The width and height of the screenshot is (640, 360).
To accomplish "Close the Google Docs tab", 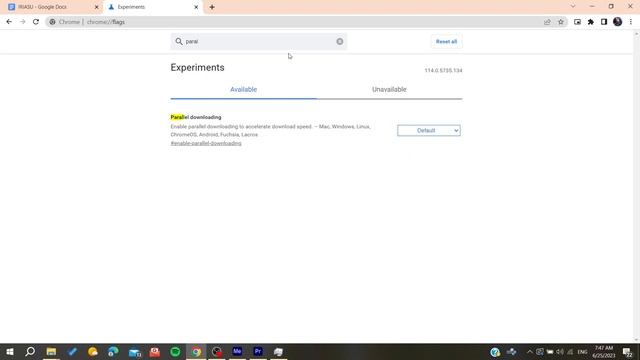I will click(96, 7).
